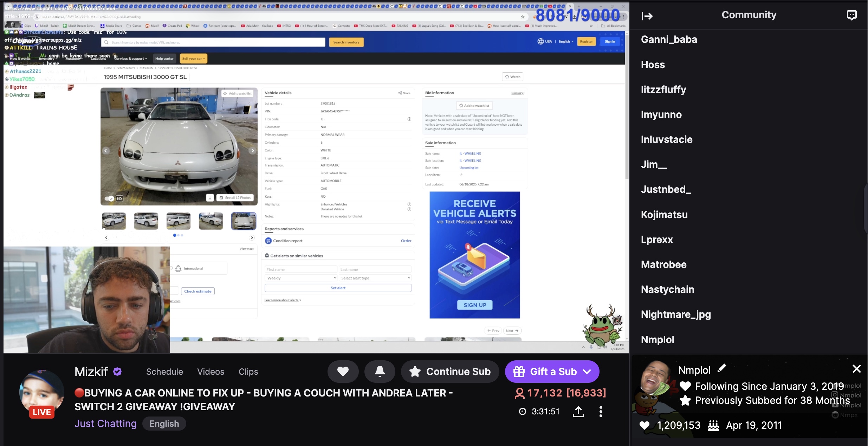Screen dimensions: 868x446
Task: Show the previous car photo arrow
Action: click(106, 151)
